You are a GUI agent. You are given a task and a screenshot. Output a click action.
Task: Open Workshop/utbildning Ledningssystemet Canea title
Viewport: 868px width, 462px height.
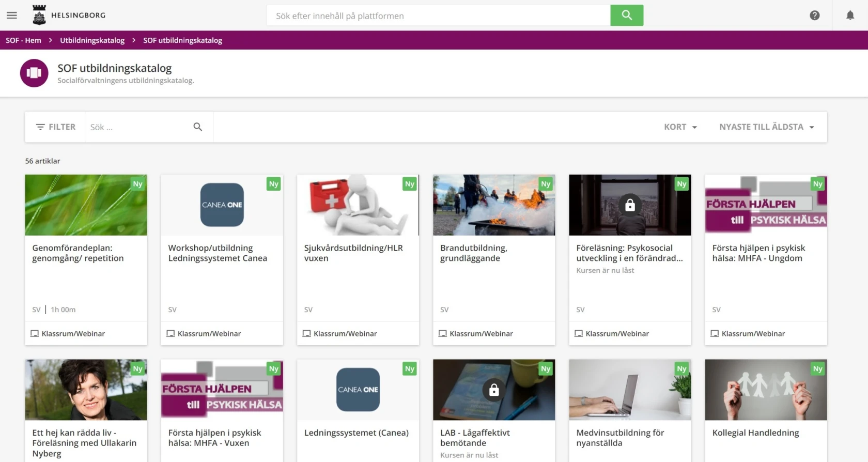pyautogui.click(x=218, y=253)
